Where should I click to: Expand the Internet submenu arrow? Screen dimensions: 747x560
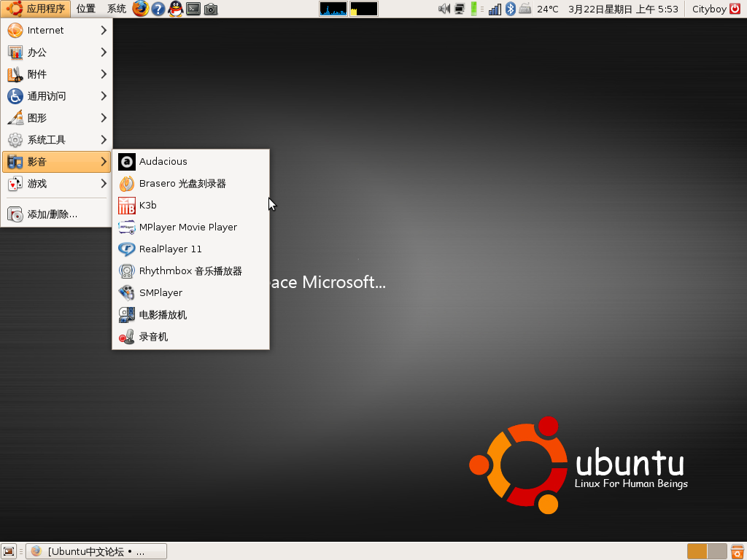tap(104, 31)
